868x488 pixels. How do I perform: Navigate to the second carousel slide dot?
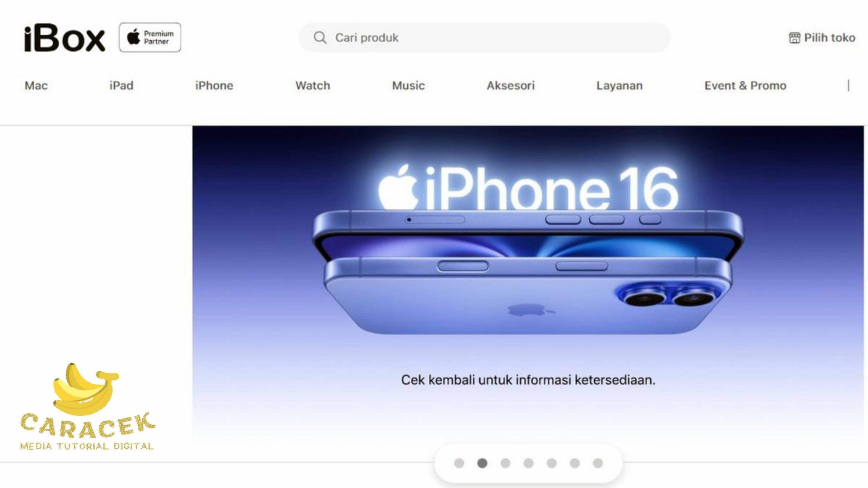pyautogui.click(x=482, y=463)
